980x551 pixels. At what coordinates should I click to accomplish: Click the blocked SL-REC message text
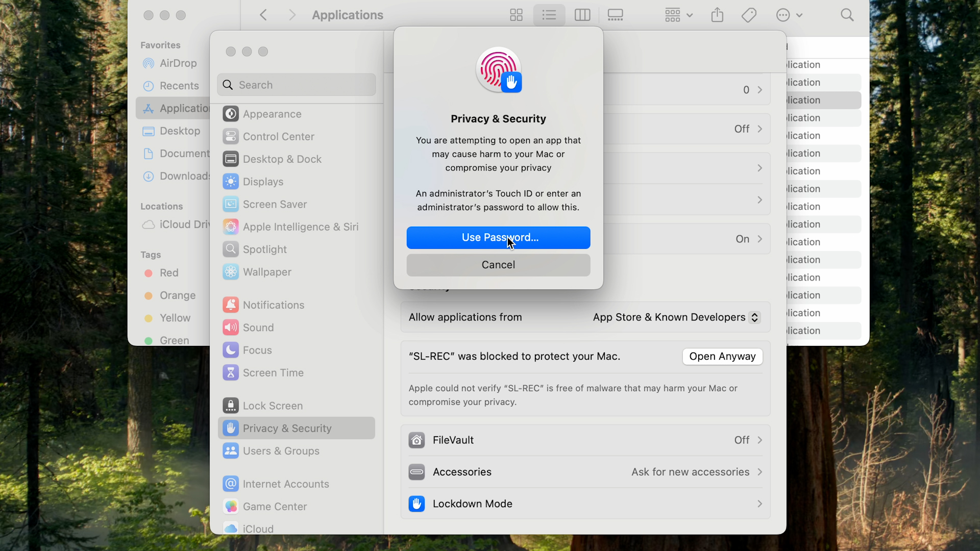point(514,357)
